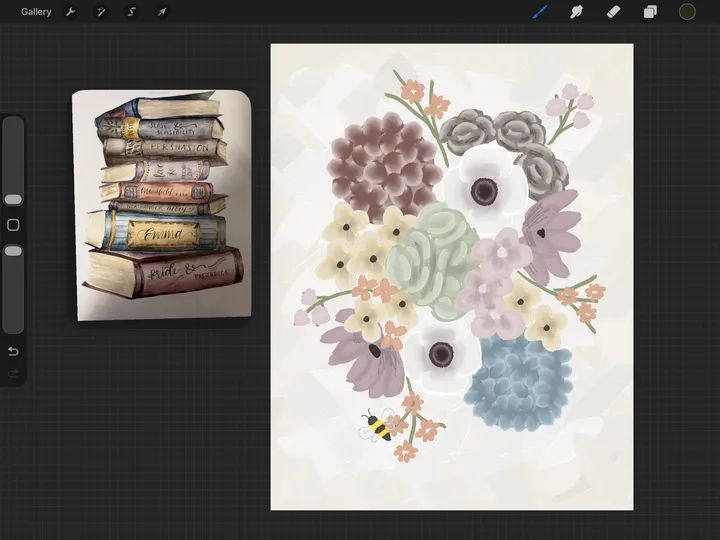Viewport: 720px width, 540px height.
Task: Open the Layers panel
Action: pos(650,12)
